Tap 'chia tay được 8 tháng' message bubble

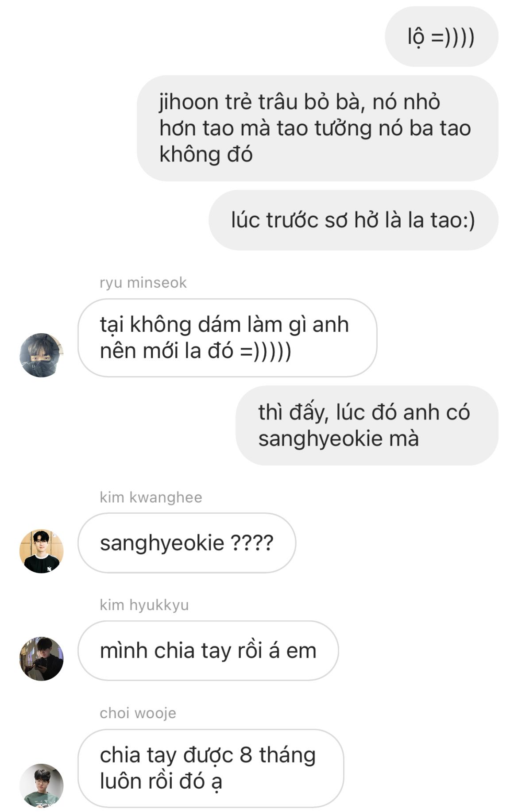(210, 768)
